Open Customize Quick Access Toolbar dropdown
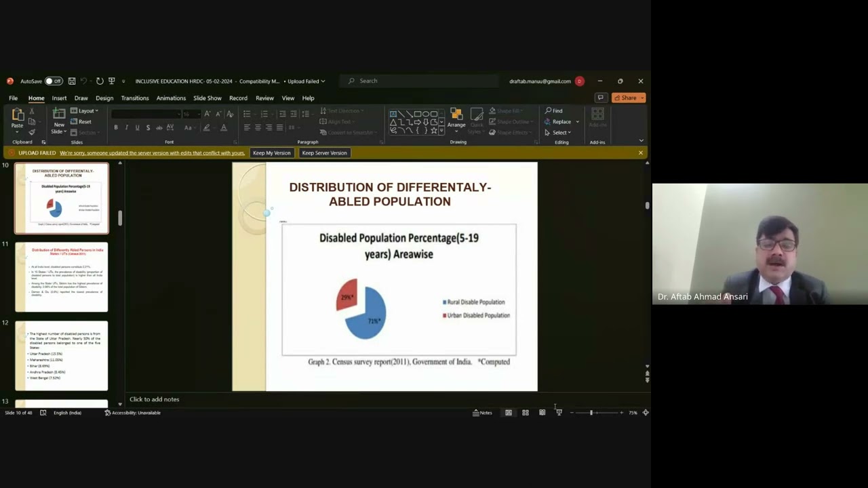 click(123, 81)
